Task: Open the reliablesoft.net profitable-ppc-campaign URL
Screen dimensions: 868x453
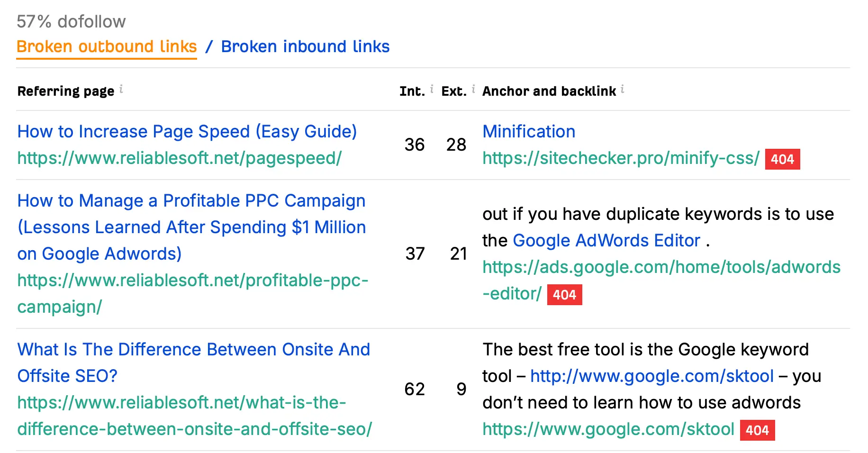Action: pos(192,281)
